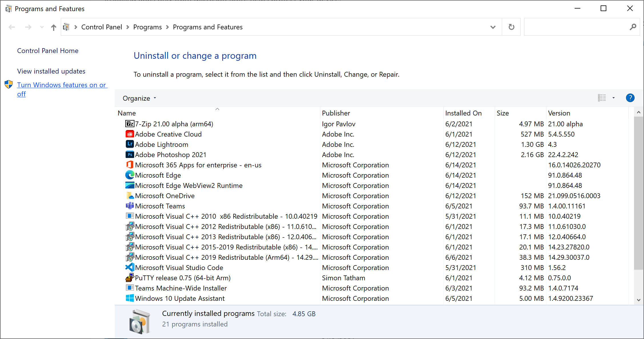The image size is (644, 339).
Task: Click the Microsoft Edge browser icon
Action: point(130,175)
